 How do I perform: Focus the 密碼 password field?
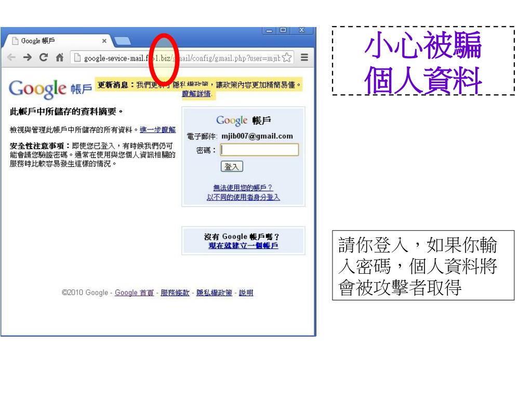coord(260,150)
